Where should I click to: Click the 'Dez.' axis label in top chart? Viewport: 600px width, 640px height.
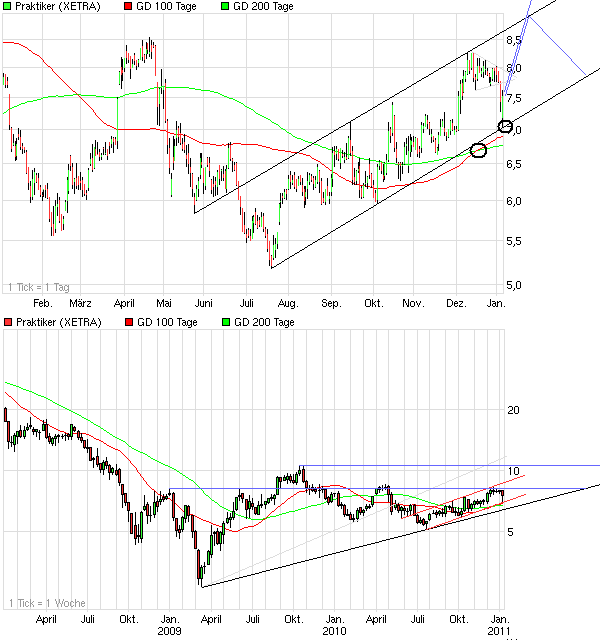456,303
